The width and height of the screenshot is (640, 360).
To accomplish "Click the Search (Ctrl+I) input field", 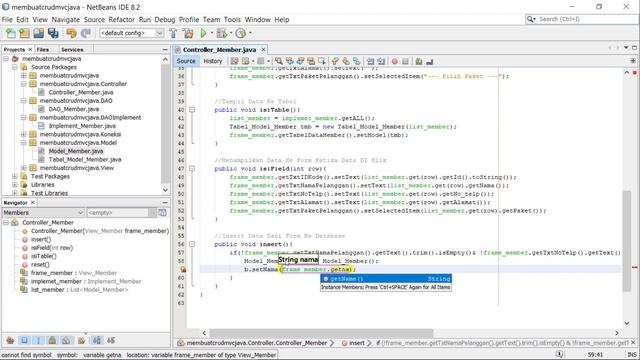I will 587,19.
